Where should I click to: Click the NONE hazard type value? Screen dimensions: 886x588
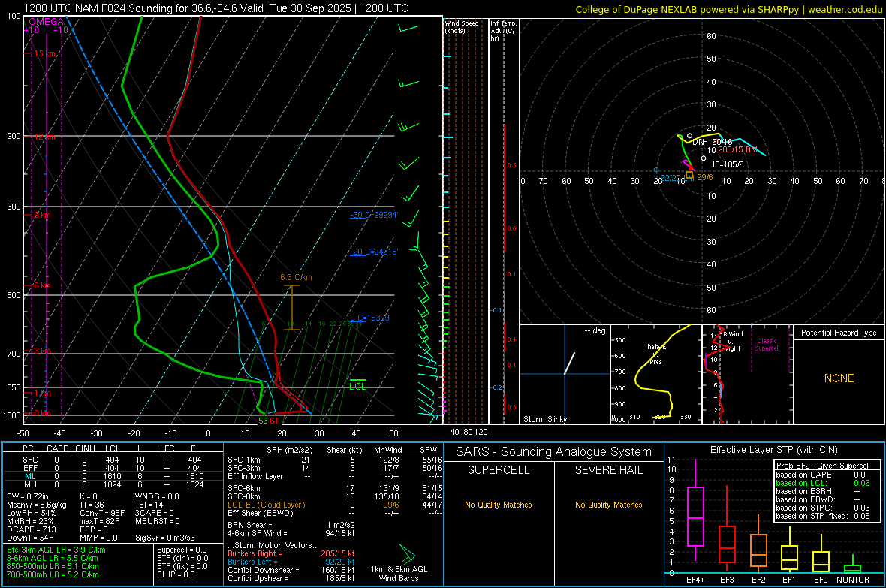[839, 378]
